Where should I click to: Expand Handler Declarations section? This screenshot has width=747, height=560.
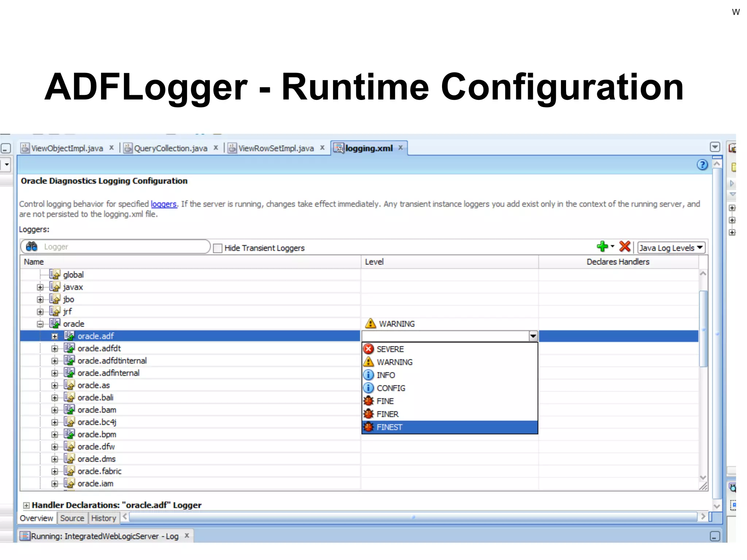click(x=26, y=505)
